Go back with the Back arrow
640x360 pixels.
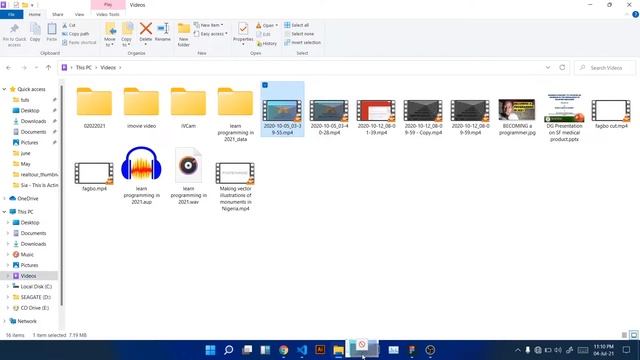click(9, 68)
